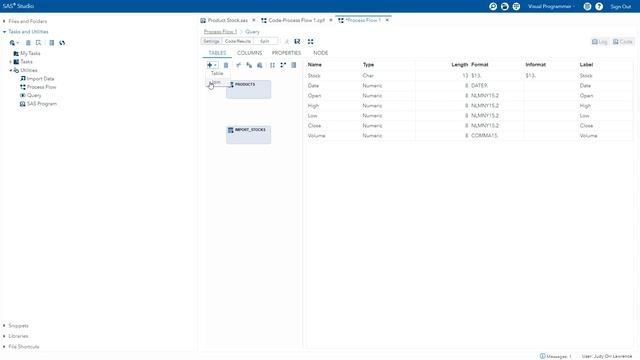
Task: Select the Settings view button
Action: pos(211,41)
